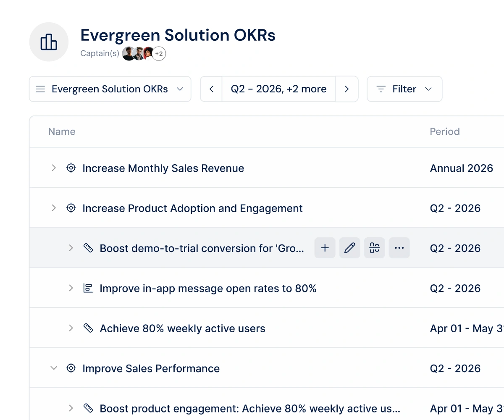Collapse Improve Sales Performance objective
This screenshot has height=420, width=504.
[x=54, y=368]
